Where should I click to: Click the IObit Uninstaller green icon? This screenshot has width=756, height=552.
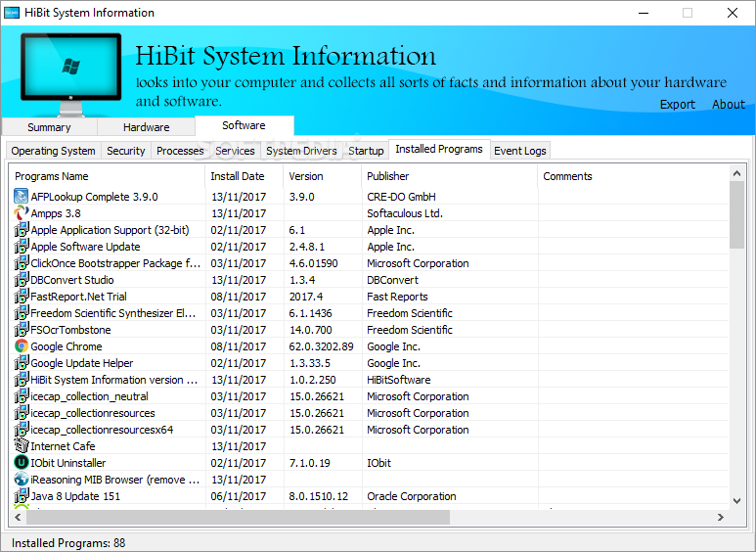click(22, 463)
